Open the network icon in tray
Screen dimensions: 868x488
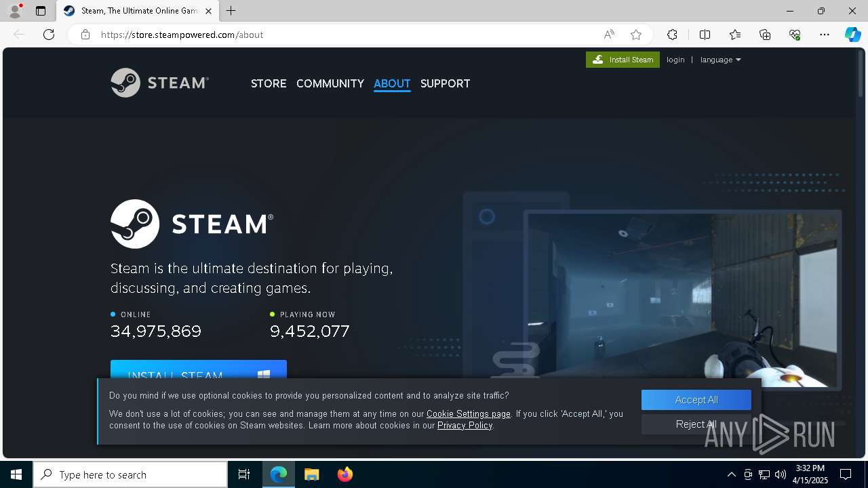click(x=764, y=474)
